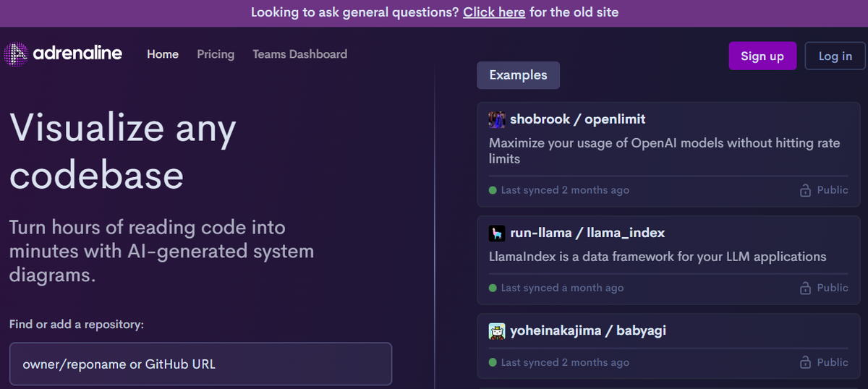This screenshot has width=868, height=389.
Task: Click the 'Visualize any codebase' heading
Action: coord(123,151)
